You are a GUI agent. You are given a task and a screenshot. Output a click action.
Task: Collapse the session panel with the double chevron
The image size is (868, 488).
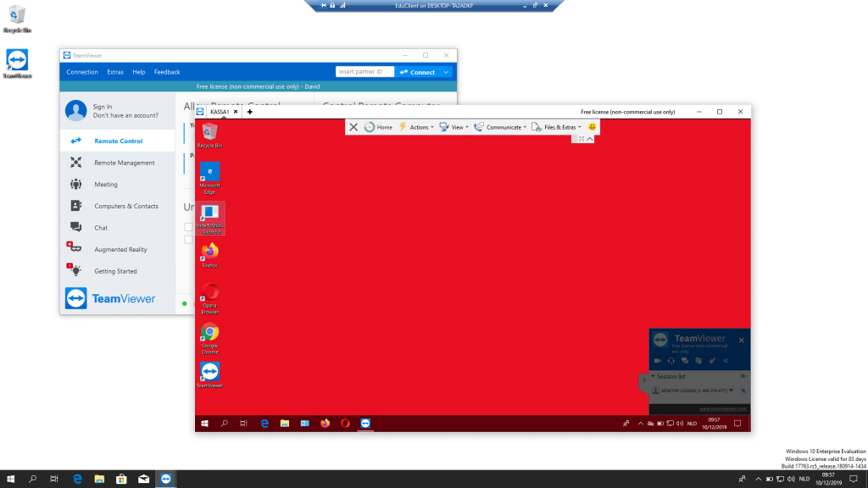726,361
